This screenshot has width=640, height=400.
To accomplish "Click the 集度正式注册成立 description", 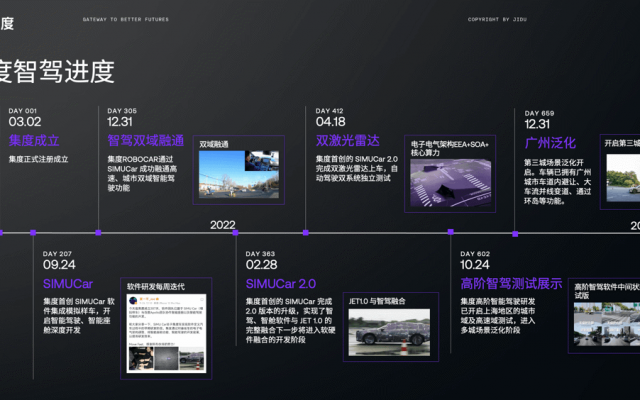I will (x=38, y=159).
